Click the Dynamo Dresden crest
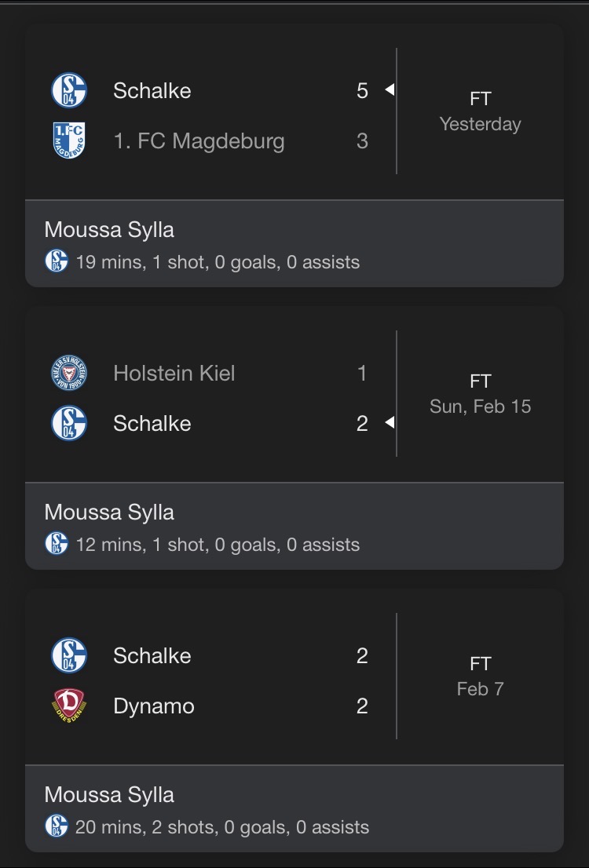The image size is (589, 868). coord(69,706)
